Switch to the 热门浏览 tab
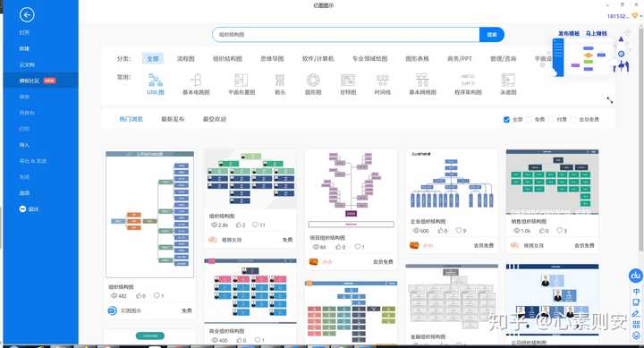Viewport: 644px width, 348px height. pos(131,119)
